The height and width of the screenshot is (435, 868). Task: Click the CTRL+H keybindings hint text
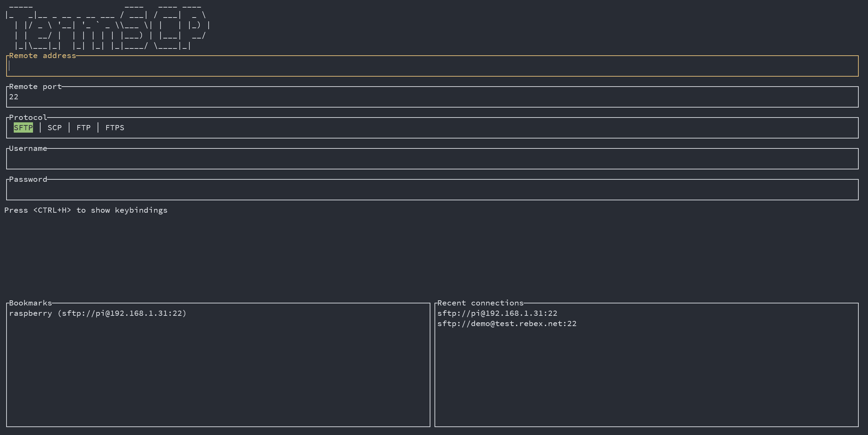tap(86, 210)
